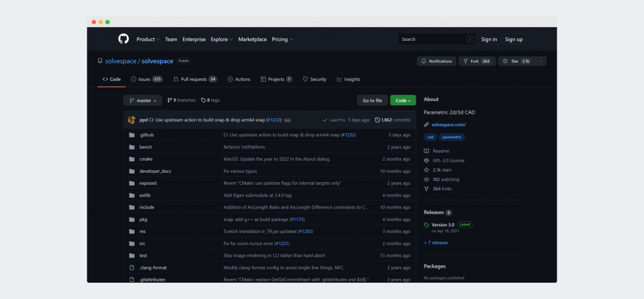
Task: Open the include folder
Action: pyautogui.click(x=147, y=207)
